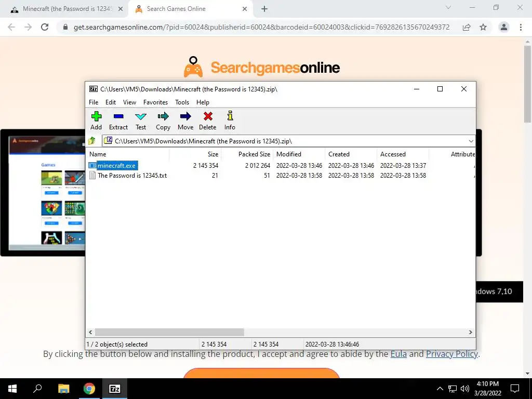The width and height of the screenshot is (532, 399).
Task: Click the Chrome page vertical scrollbar thumb
Action: [x=527, y=84]
